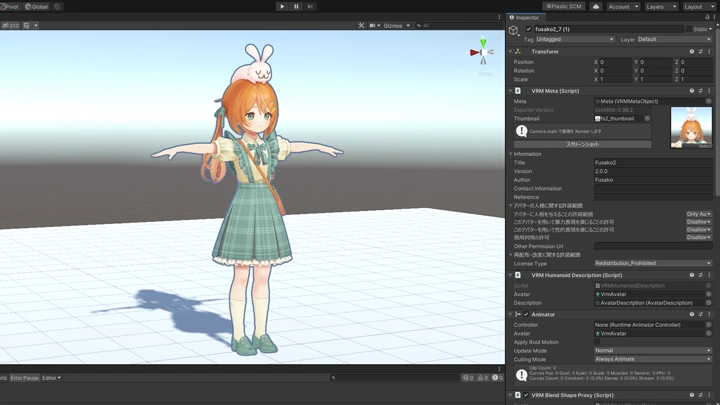Open the scene camera settings icon
The height and width of the screenshot is (405, 720).
click(375, 26)
